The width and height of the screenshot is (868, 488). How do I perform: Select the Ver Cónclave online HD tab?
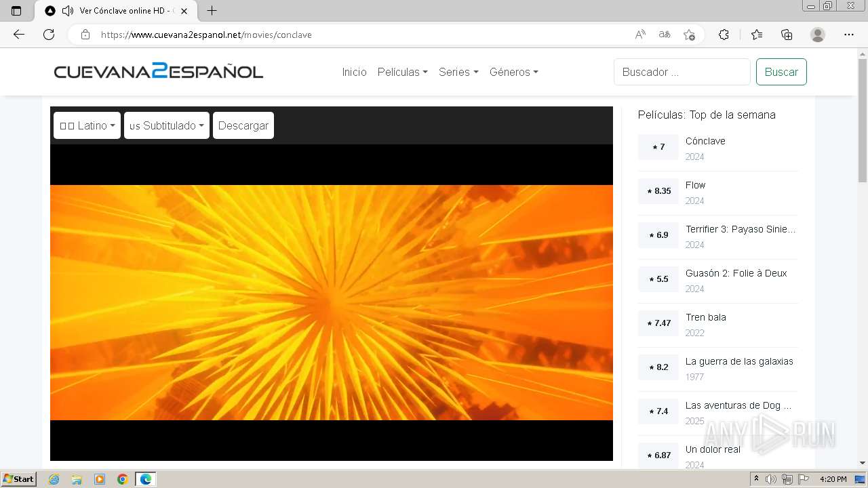tap(116, 11)
